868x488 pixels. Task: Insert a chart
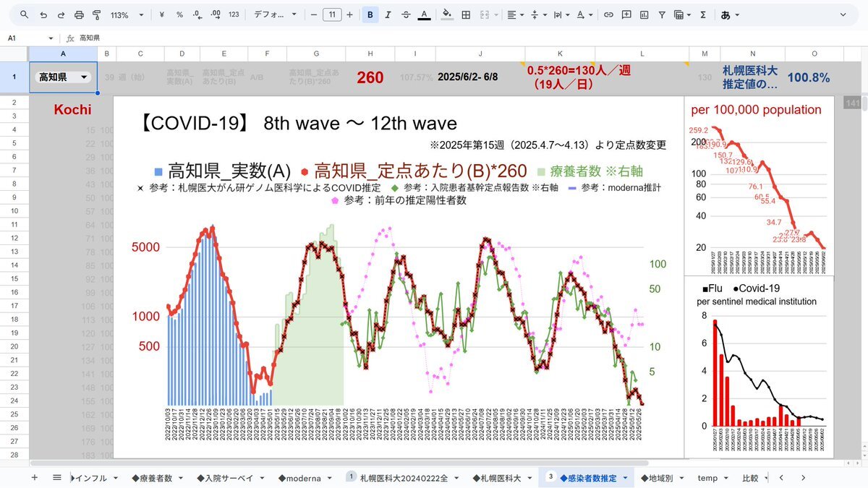click(x=644, y=14)
